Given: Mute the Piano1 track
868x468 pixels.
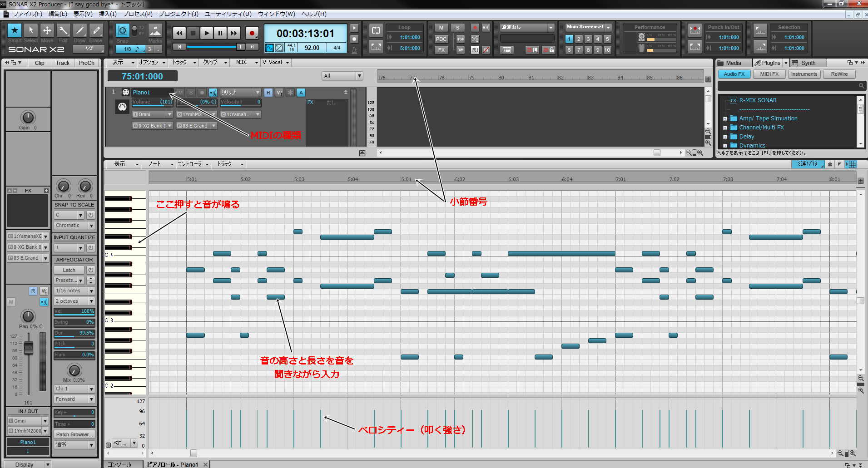Looking at the screenshot, I should [180, 93].
